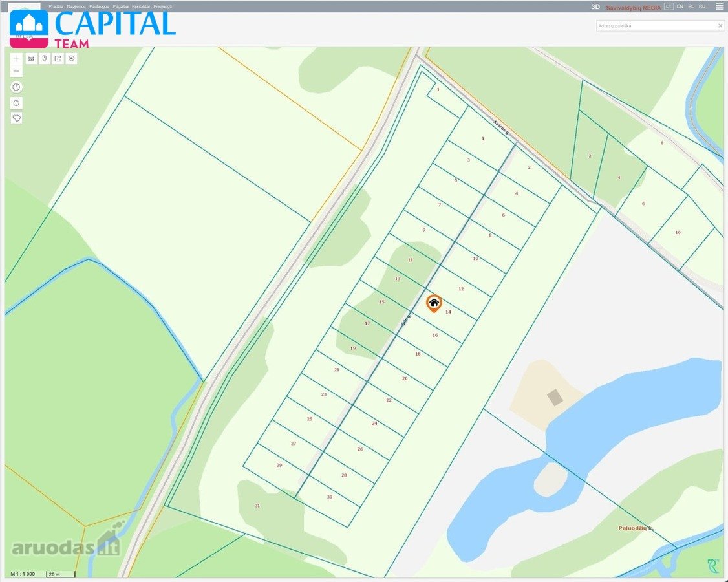728x582 pixels.
Task: Select plot number 21
Action: (337, 370)
